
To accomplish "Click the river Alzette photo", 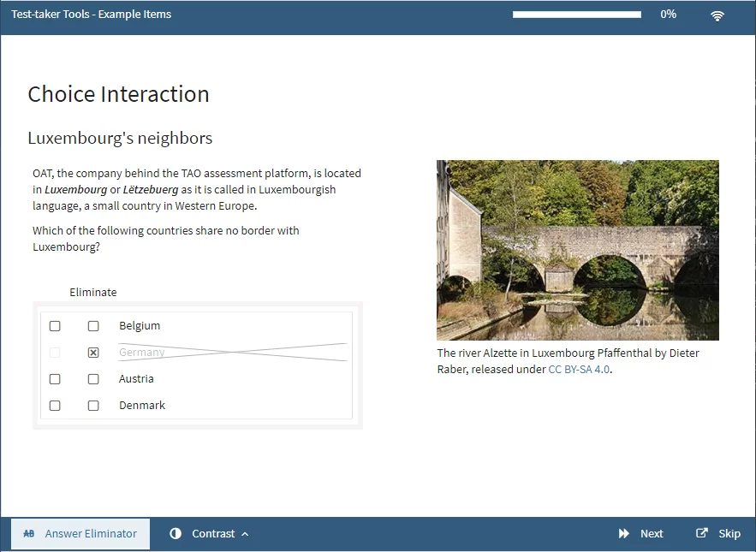I will 577,250.
